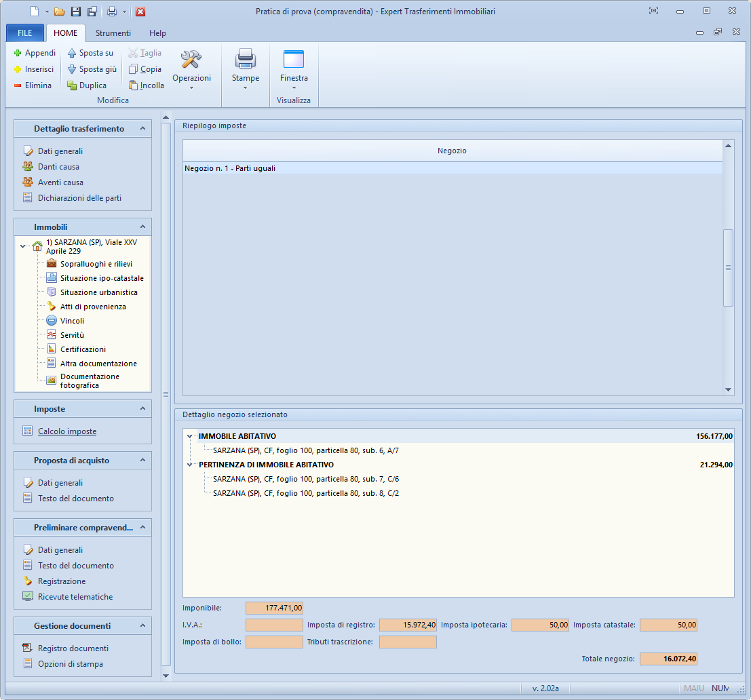Image resolution: width=751 pixels, height=700 pixels.
Task: Open the Calcolo imposte link
Action: [67, 431]
